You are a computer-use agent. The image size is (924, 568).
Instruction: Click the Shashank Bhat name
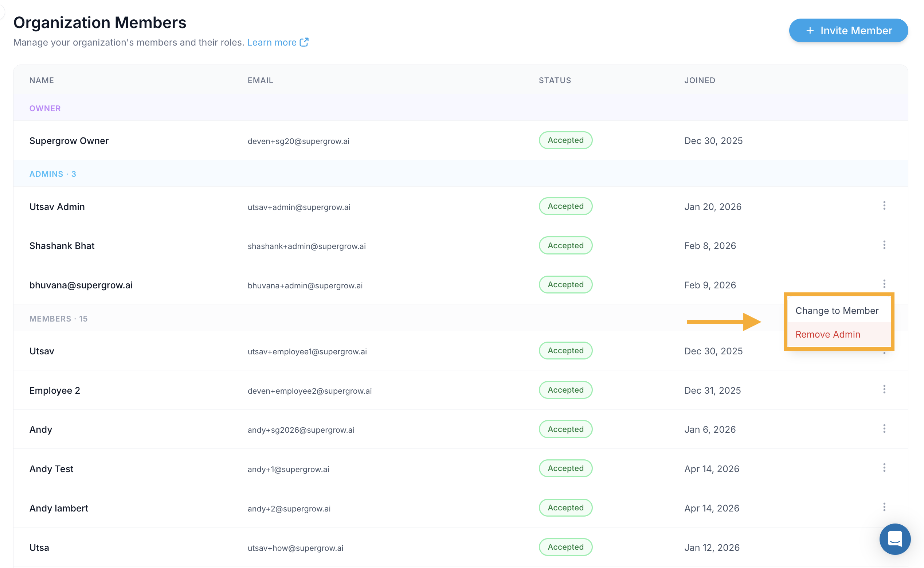(x=62, y=246)
